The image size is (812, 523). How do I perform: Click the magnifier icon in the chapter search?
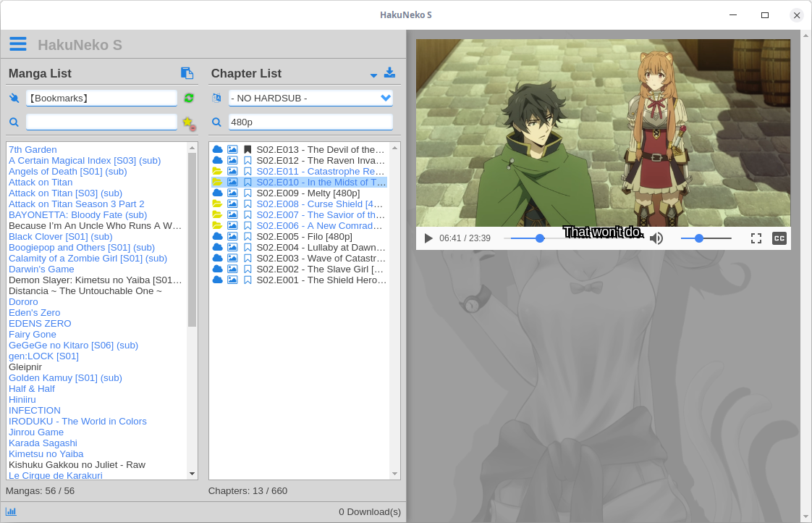click(x=216, y=122)
